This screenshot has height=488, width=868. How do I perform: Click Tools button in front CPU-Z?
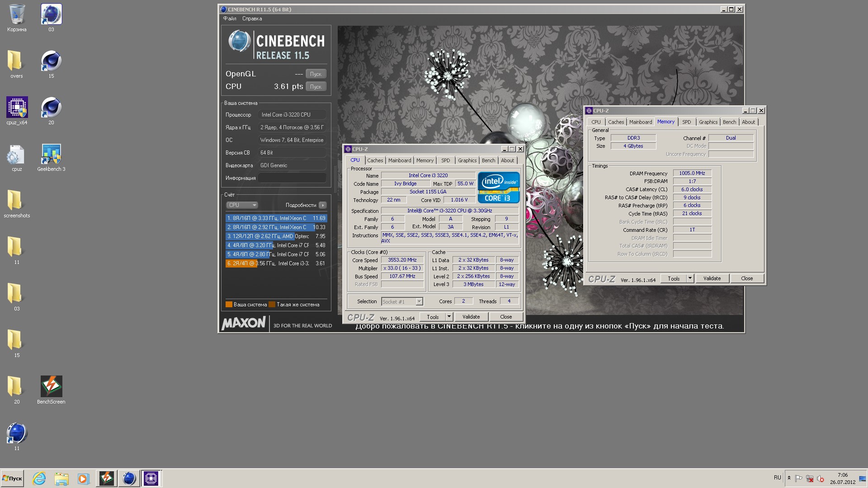click(x=433, y=317)
